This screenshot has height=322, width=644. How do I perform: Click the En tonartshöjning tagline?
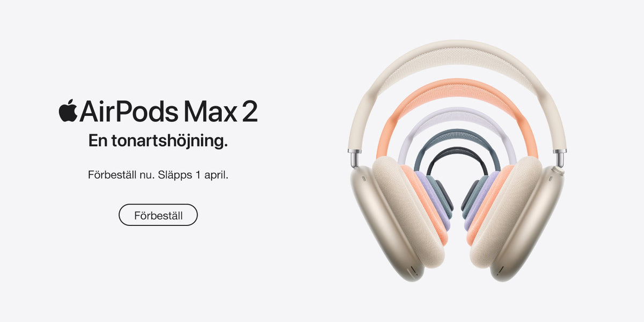click(x=158, y=141)
